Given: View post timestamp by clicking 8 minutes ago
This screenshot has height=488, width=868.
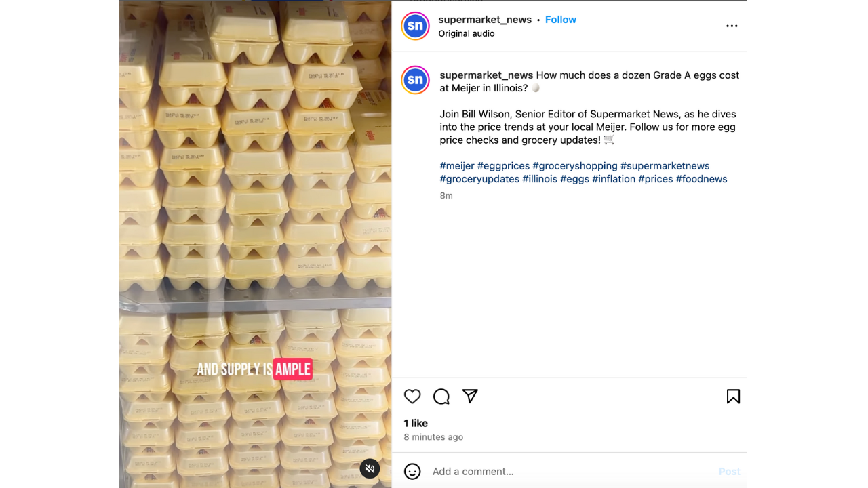Looking at the screenshot, I should point(433,437).
